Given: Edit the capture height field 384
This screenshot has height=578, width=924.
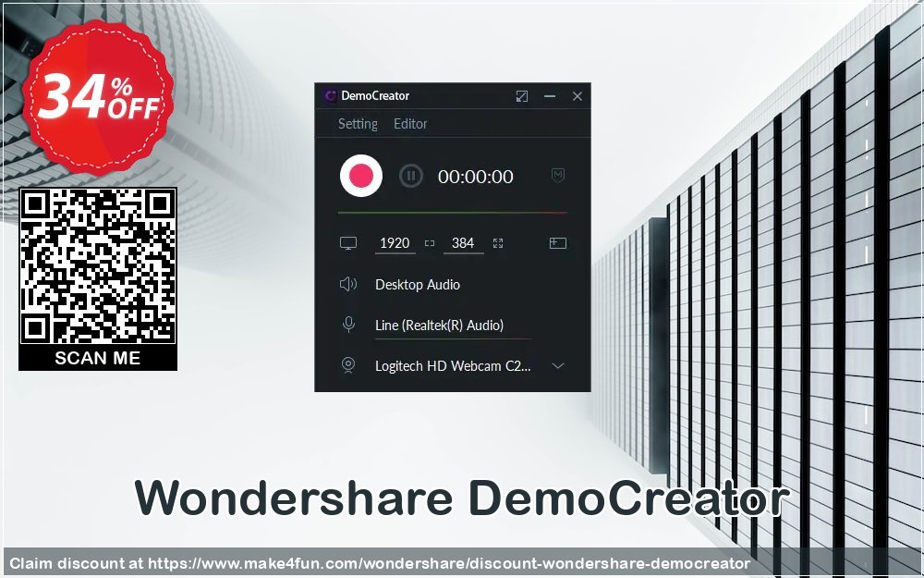Looking at the screenshot, I should tap(463, 243).
